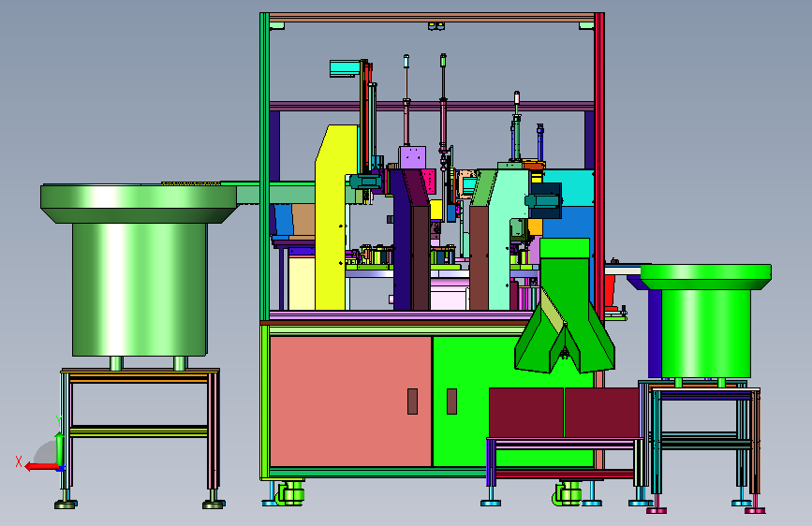Click the handle on the salmon pink door
Viewport: 812px width, 526px height.
412,402
